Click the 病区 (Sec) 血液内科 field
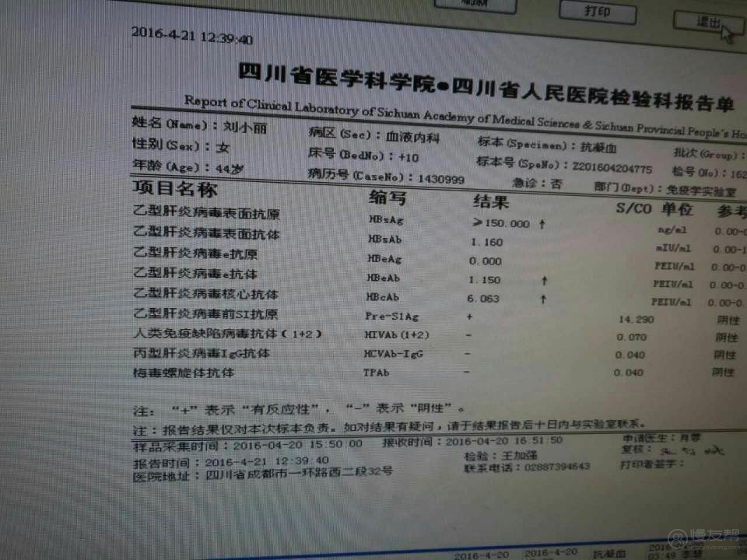 374,135
